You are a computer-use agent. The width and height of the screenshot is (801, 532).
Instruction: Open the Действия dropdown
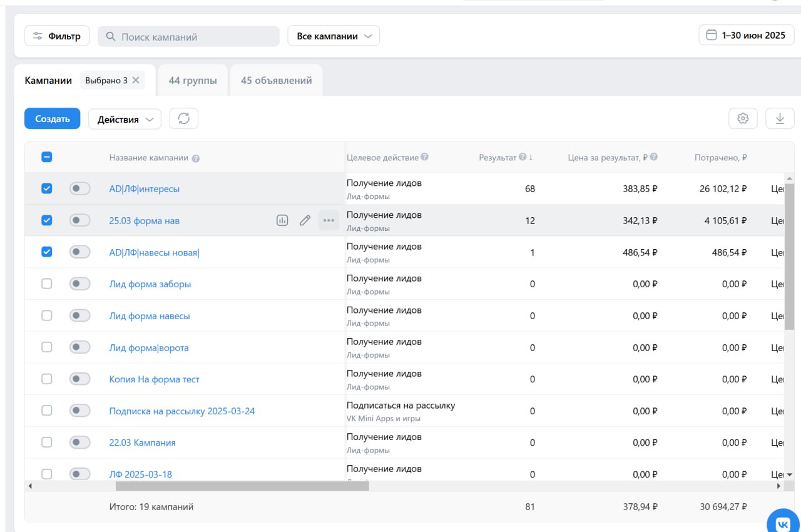pyautogui.click(x=125, y=119)
